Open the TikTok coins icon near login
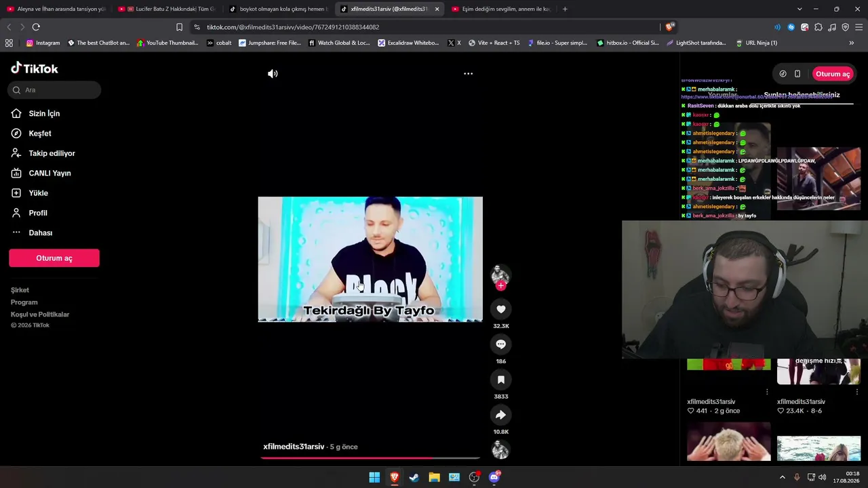 tap(783, 74)
